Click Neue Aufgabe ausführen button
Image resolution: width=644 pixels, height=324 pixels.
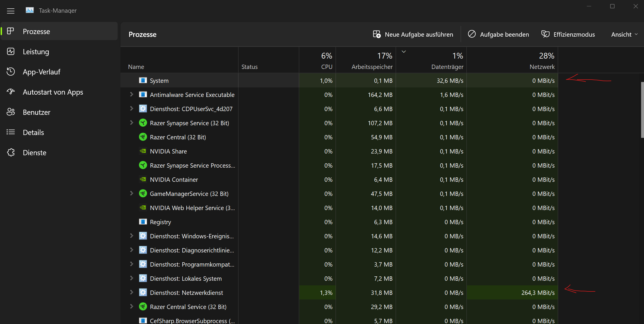click(x=413, y=34)
